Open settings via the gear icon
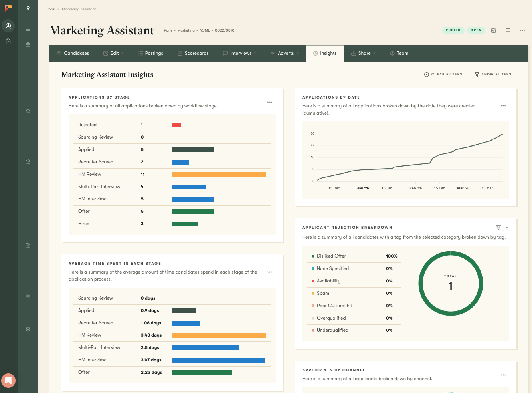The width and height of the screenshot is (532, 393). pos(28,329)
